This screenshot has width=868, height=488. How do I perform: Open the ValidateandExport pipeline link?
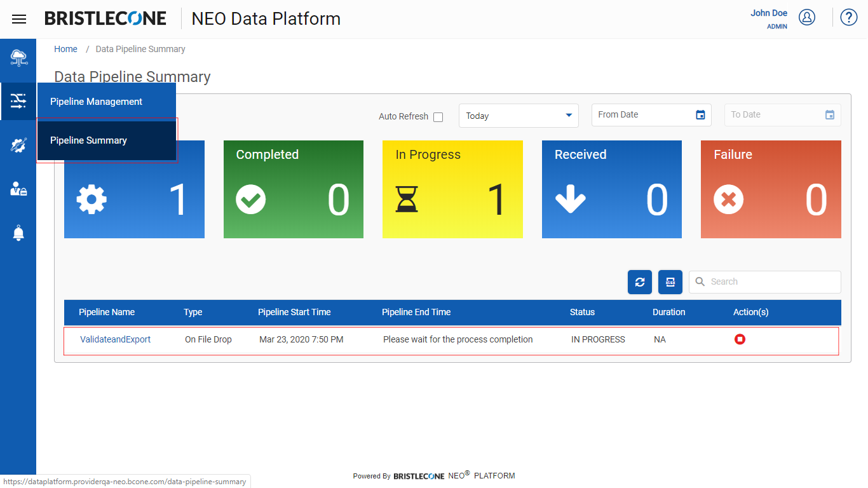point(116,339)
